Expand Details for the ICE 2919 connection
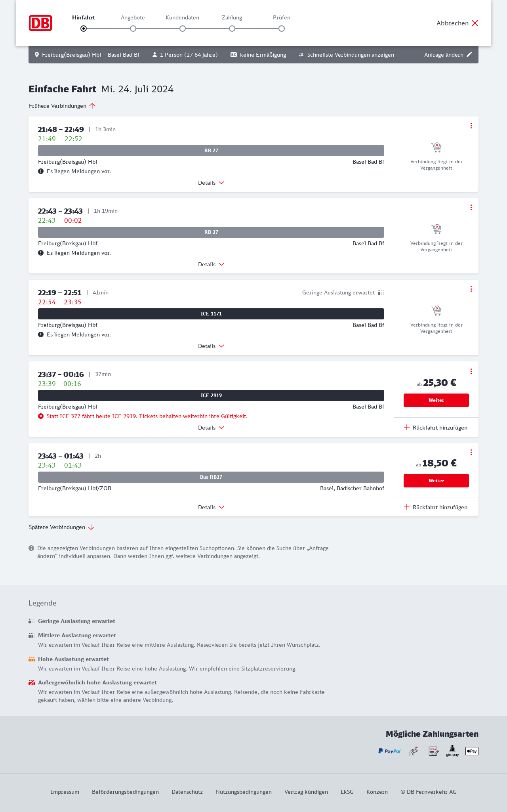 [x=211, y=428]
